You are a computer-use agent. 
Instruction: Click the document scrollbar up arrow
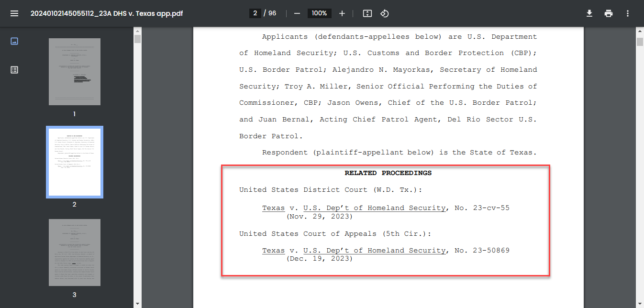tap(640, 31)
